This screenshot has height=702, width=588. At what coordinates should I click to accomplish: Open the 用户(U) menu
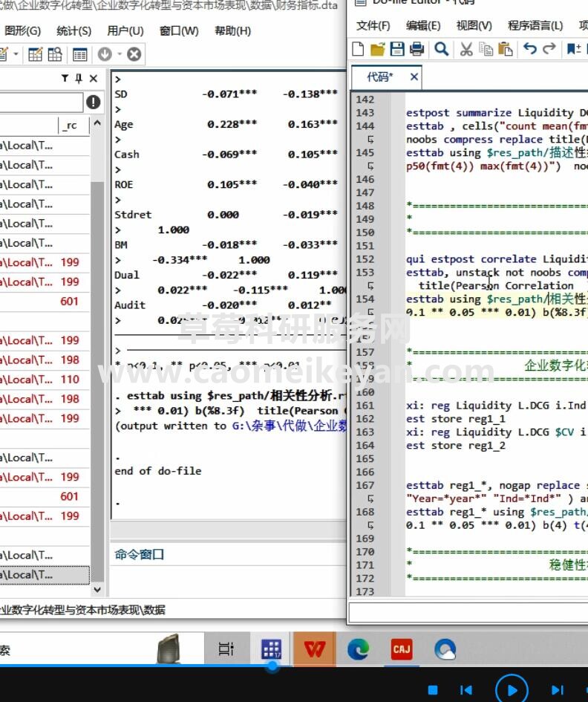tap(125, 31)
